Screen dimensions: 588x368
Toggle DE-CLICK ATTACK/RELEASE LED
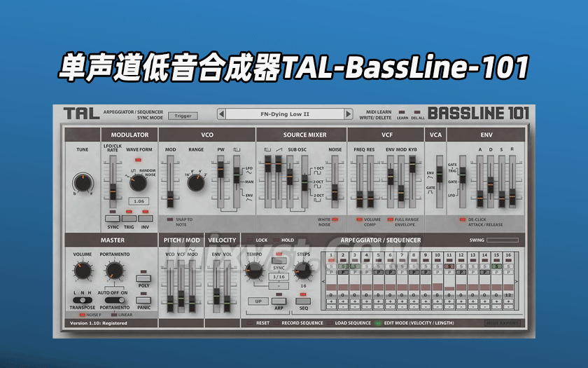[463, 219]
